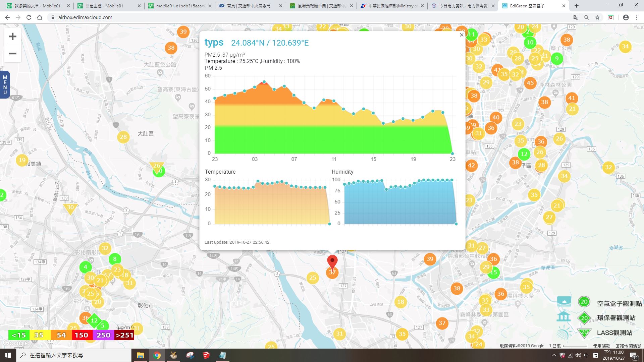Open a new browser tab

tap(577, 6)
